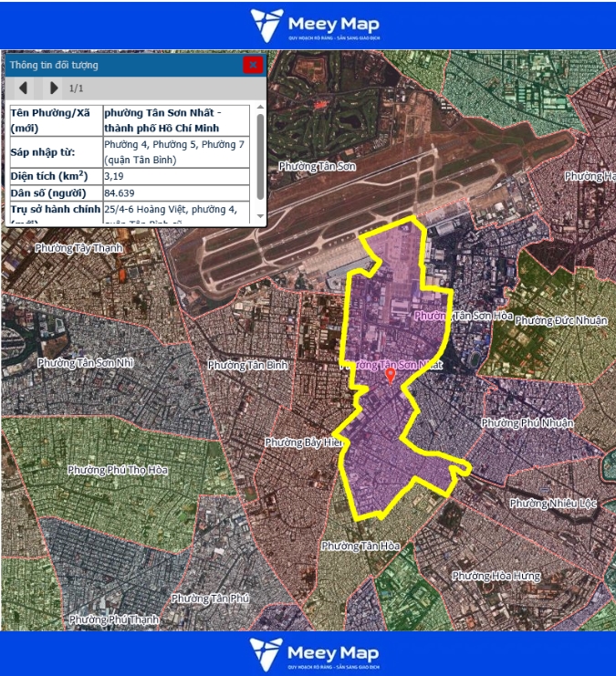
Task: Select Phường Tân Bình ward label
Action: [x=248, y=365]
